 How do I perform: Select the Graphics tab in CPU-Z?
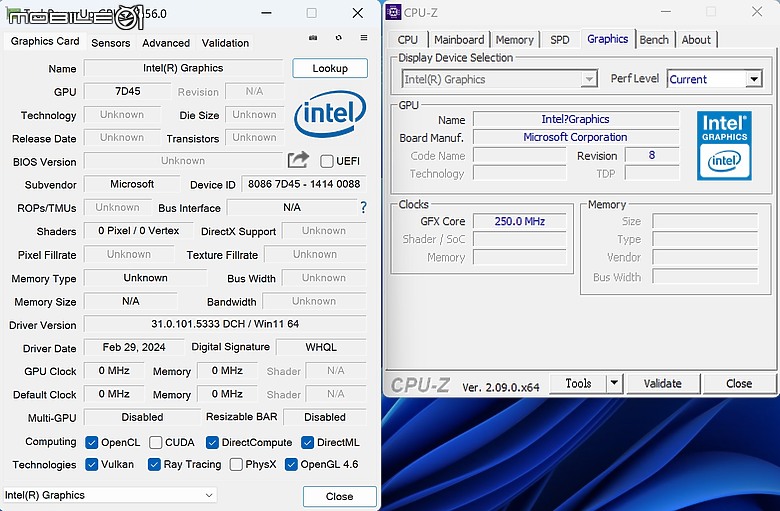click(x=607, y=39)
